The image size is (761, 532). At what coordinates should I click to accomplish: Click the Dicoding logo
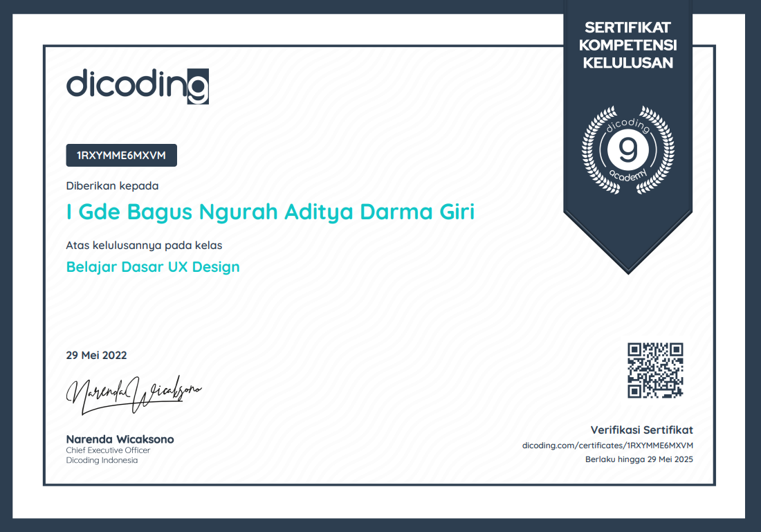point(137,85)
